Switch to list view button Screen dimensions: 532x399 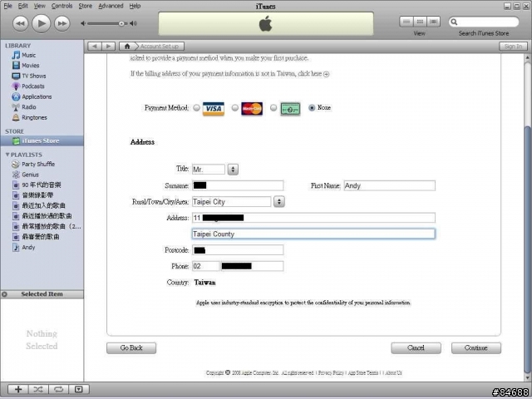point(406,22)
